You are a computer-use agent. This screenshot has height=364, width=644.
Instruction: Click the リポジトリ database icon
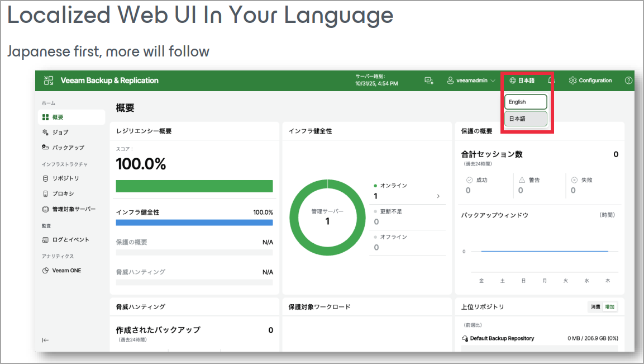click(46, 178)
